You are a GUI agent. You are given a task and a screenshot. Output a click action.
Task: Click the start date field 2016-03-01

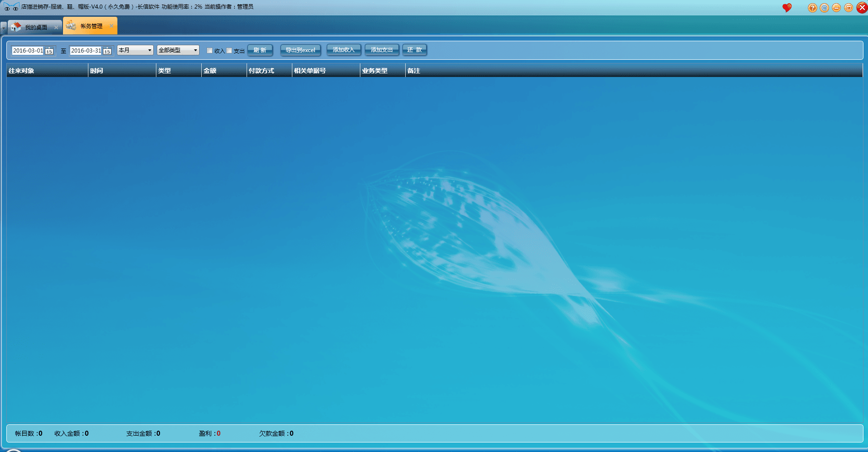28,51
